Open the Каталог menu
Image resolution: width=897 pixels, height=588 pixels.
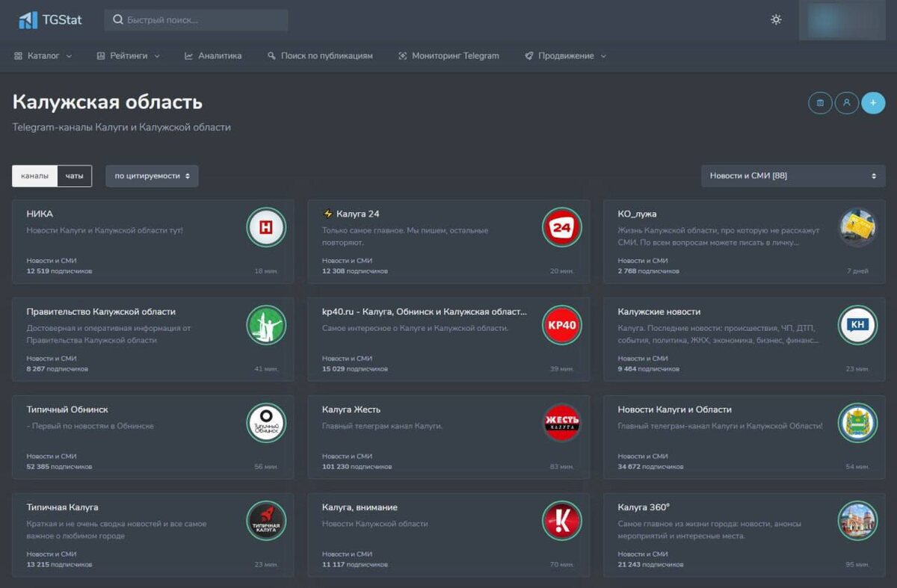tap(43, 56)
